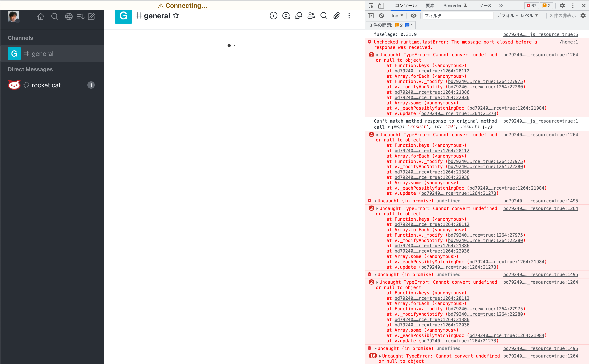Screen dimensions: 589x364
Task: Click the Connecting... status banner
Action: (x=183, y=5)
